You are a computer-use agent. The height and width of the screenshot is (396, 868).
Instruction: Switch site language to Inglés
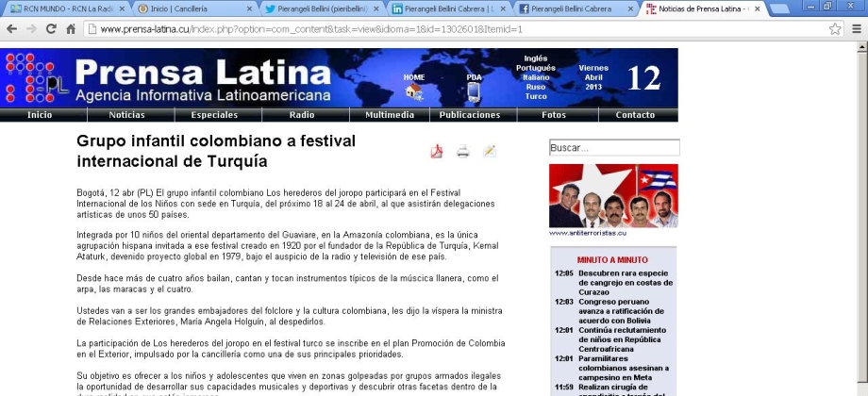point(535,58)
